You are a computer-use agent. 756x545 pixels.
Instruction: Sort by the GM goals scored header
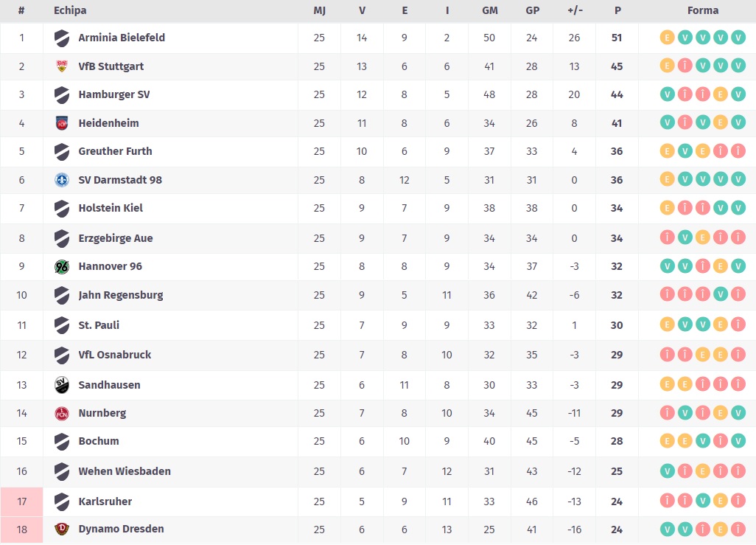click(x=489, y=11)
